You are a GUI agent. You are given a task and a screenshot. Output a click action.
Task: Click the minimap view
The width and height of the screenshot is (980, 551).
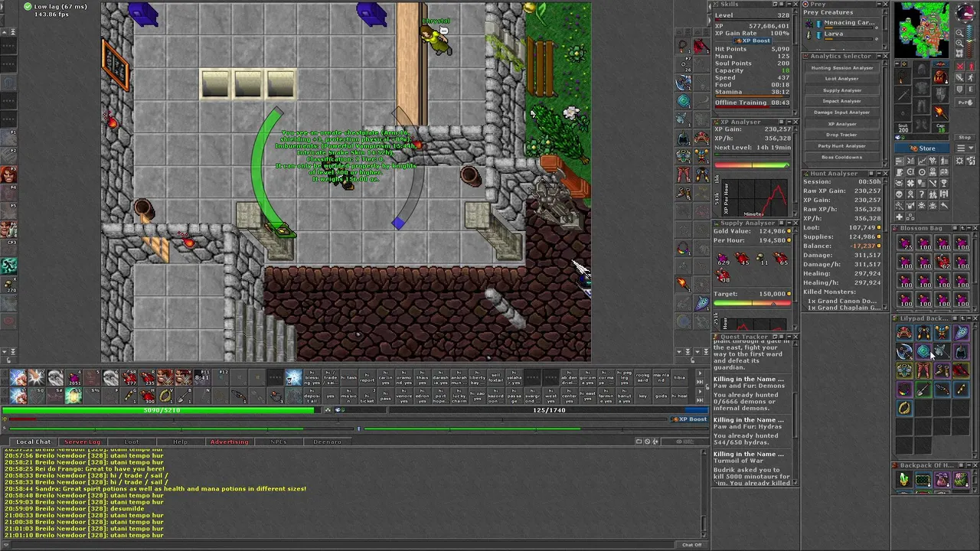pos(922,30)
